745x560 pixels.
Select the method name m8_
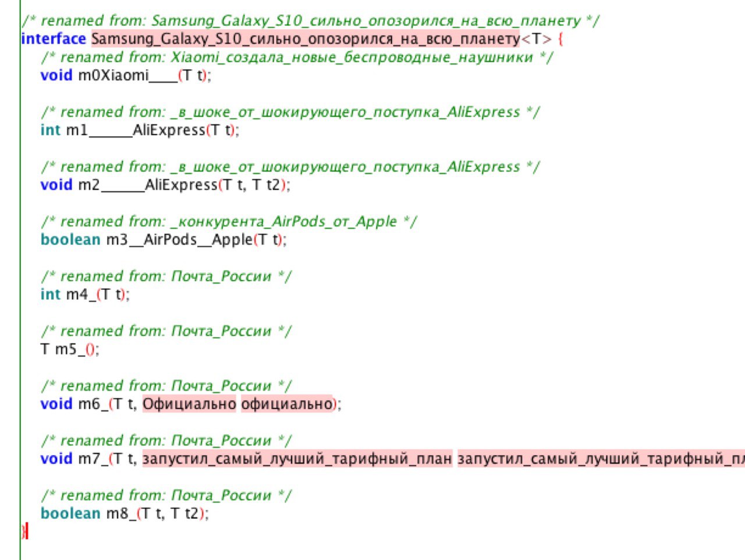[121, 513]
